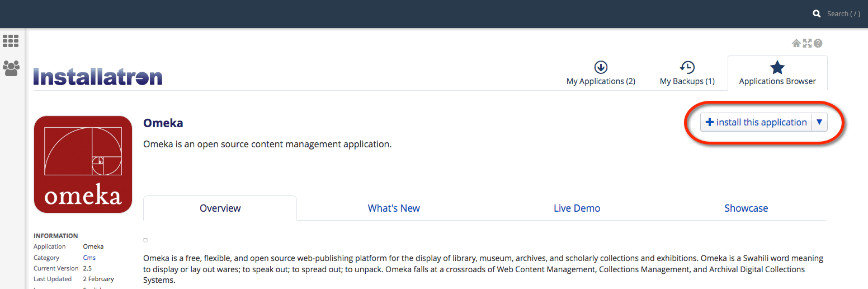The height and width of the screenshot is (289, 868).
Task: Switch to the What's New tab
Action: pos(394,208)
